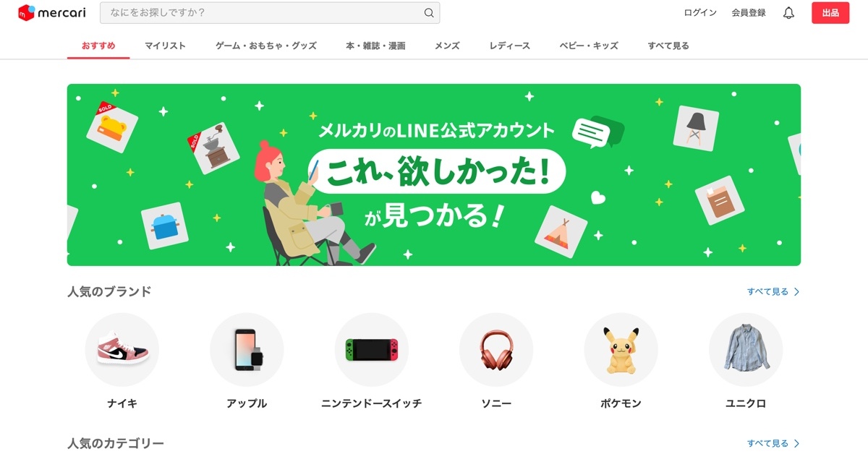Expand popular categories via すべて見る chevron
Screen dimensions: 868x454
pos(797,443)
